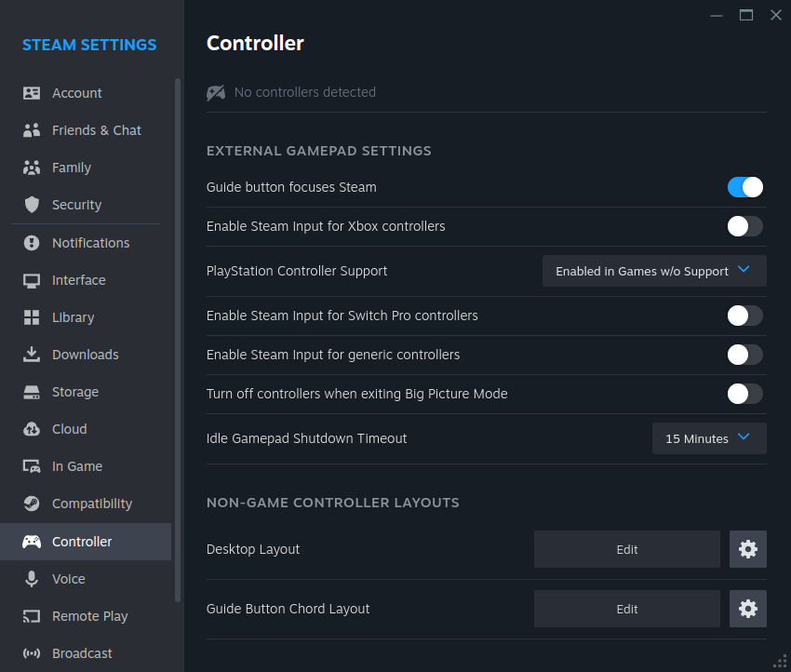This screenshot has width=791, height=672.
Task: Click the Account sidebar icon
Action: (32, 93)
